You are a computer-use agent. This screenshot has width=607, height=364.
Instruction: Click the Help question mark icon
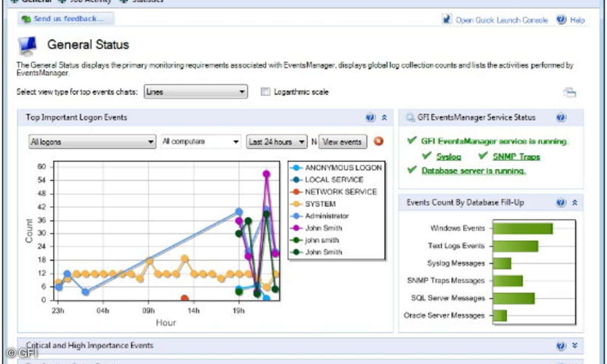tap(561, 19)
